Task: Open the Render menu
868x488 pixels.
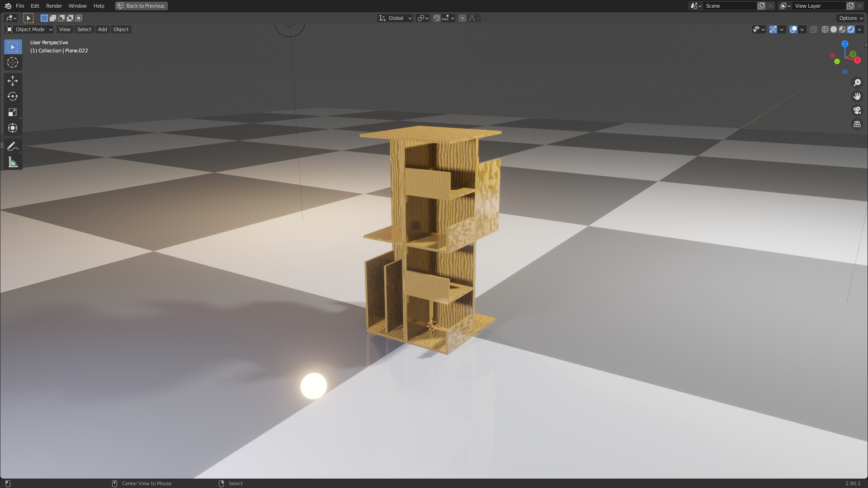Action: 54,6
